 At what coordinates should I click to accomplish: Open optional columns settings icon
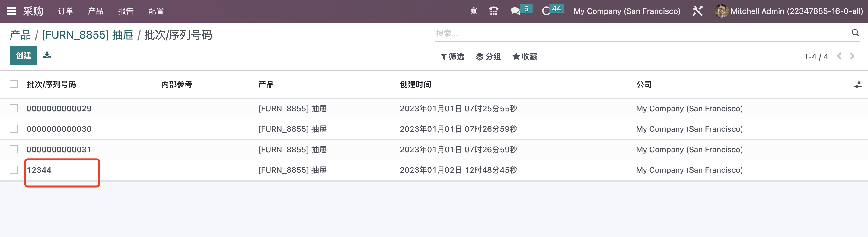[x=857, y=84]
